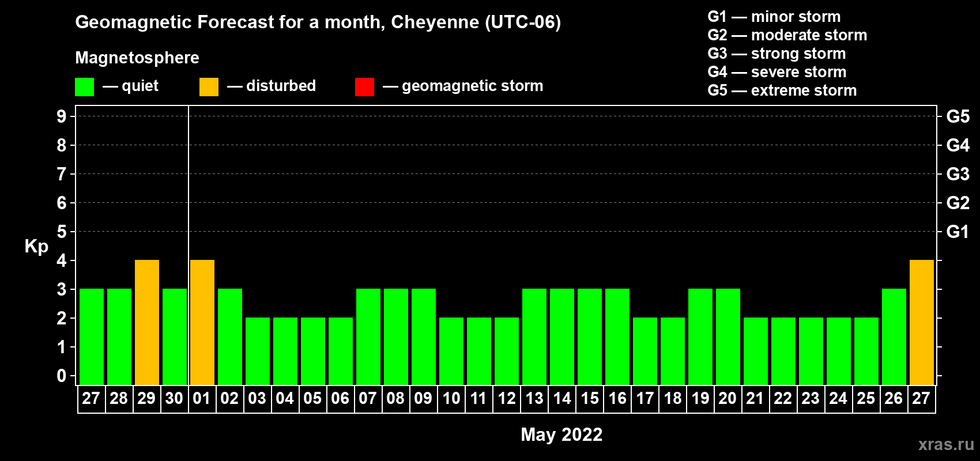Click the G4 label on right axis

click(x=958, y=145)
